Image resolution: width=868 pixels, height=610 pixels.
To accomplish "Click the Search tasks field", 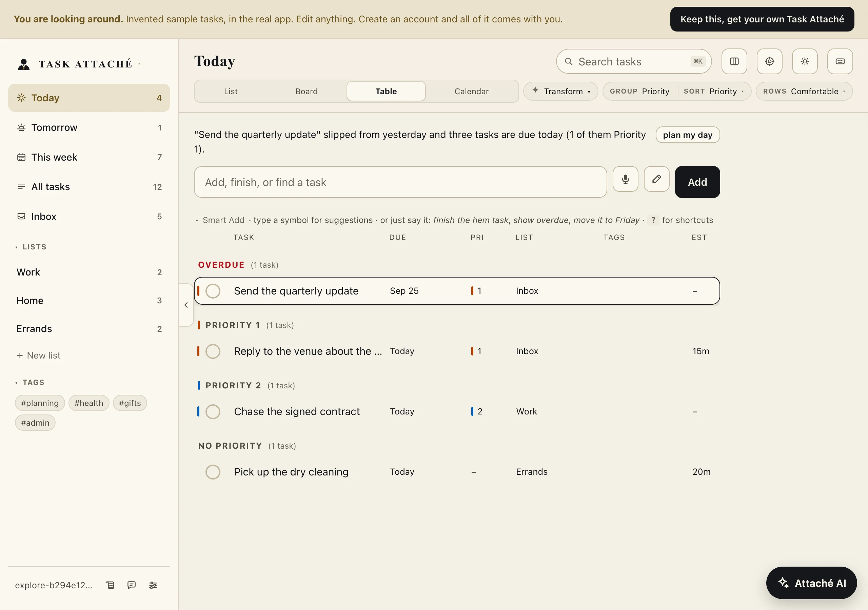I will (x=634, y=61).
